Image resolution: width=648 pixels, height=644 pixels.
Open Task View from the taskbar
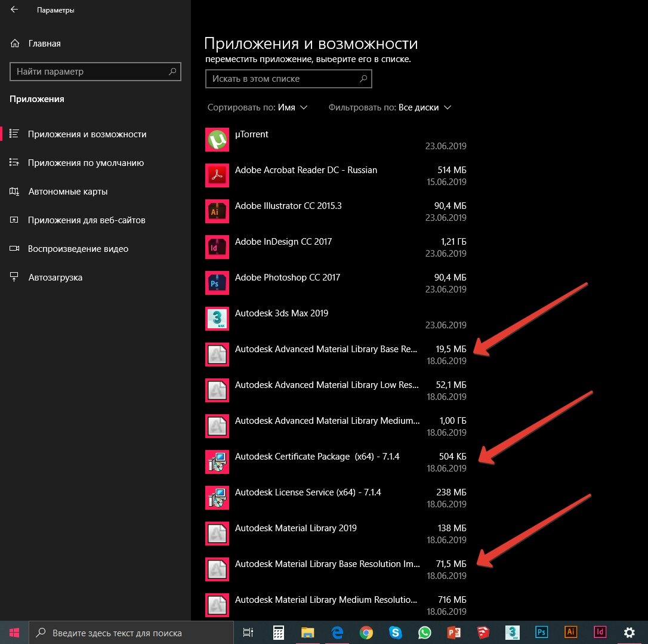[248, 633]
